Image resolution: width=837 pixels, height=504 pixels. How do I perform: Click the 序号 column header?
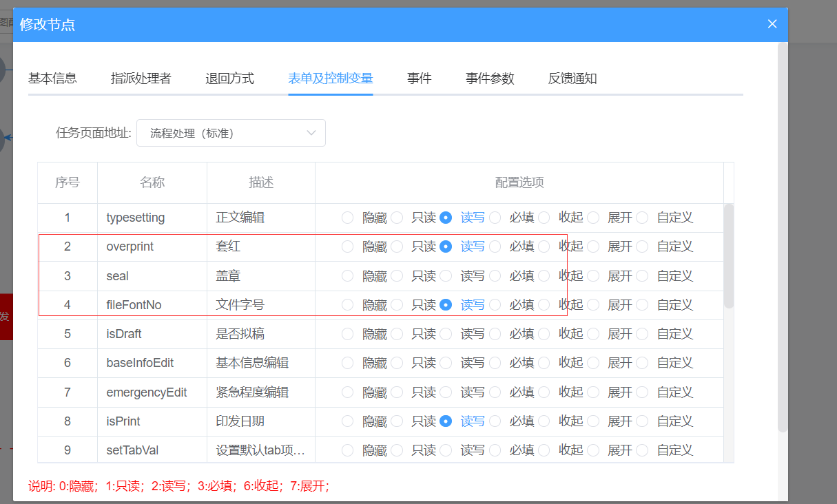tap(68, 182)
